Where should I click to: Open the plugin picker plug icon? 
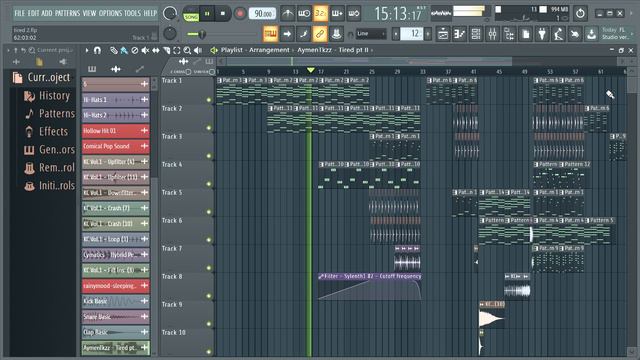pos(542,34)
